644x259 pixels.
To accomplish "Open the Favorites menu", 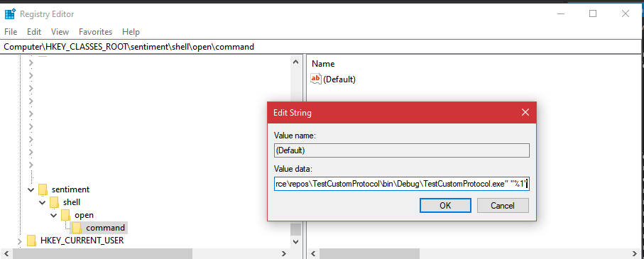I will click(x=95, y=32).
